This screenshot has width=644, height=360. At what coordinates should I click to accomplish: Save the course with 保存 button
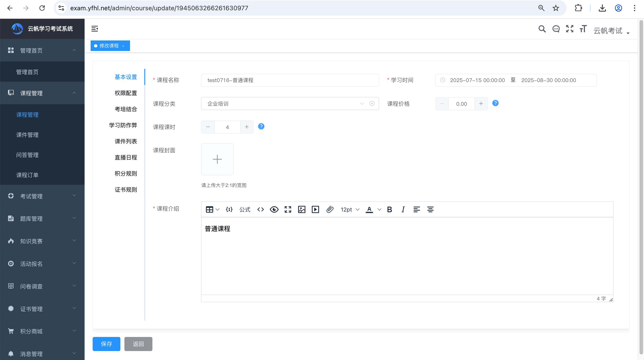(x=106, y=344)
